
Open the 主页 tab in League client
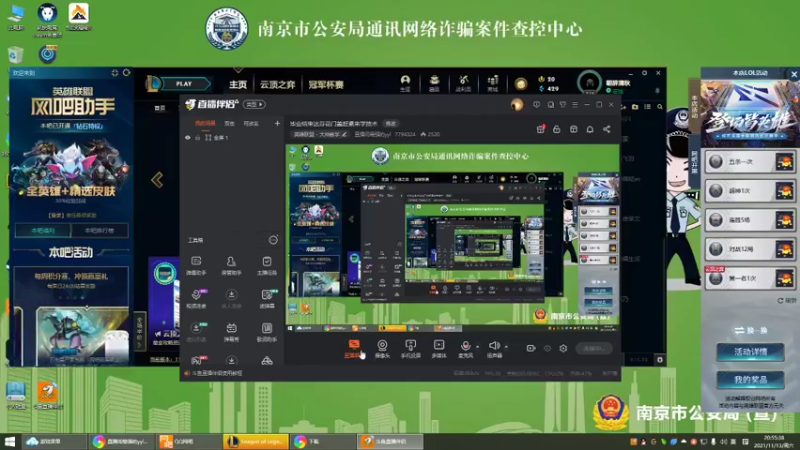click(238, 84)
